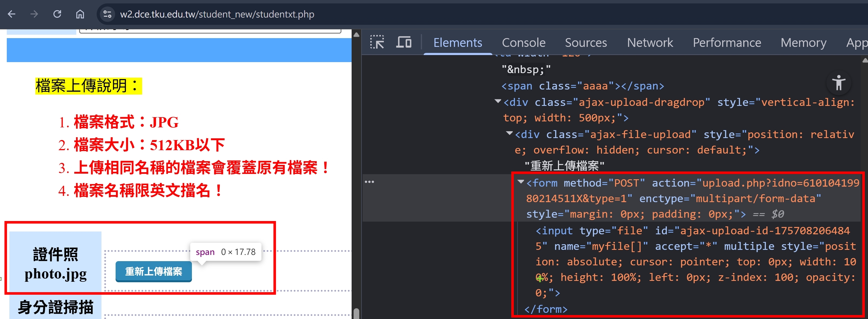
Task: Click the browser forward arrow
Action: [34, 14]
